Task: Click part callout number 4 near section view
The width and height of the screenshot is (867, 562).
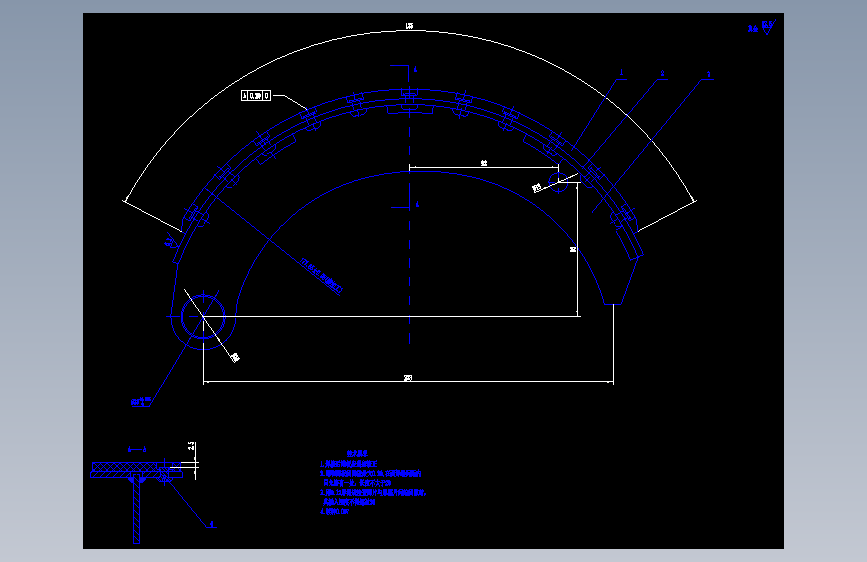Action: coord(211,524)
